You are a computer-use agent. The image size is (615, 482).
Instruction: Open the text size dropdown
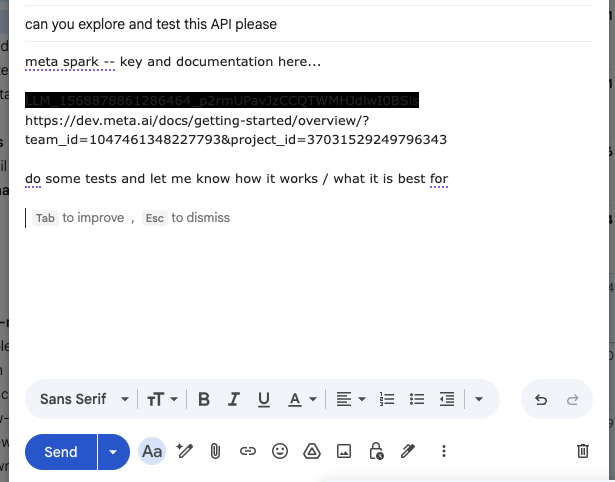coord(162,399)
